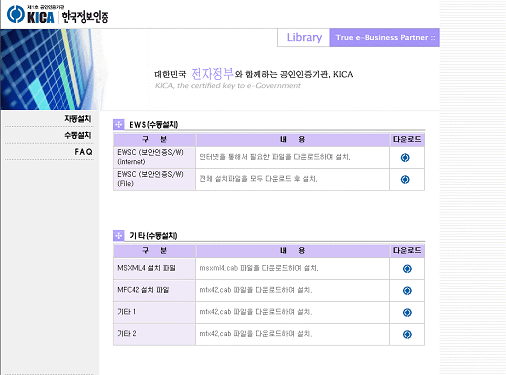The image size is (506, 375).
Task: Click the EWS (수동설치) heading
Action: click(x=154, y=125)
